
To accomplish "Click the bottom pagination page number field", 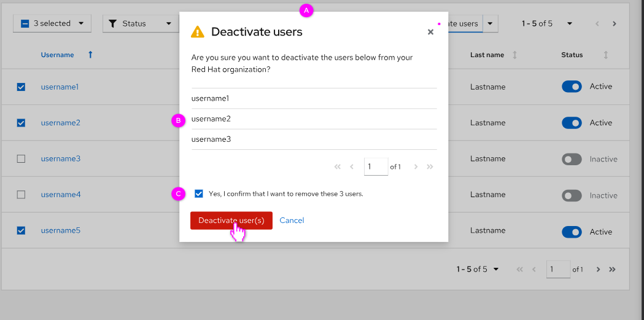I will pos(558,269).
